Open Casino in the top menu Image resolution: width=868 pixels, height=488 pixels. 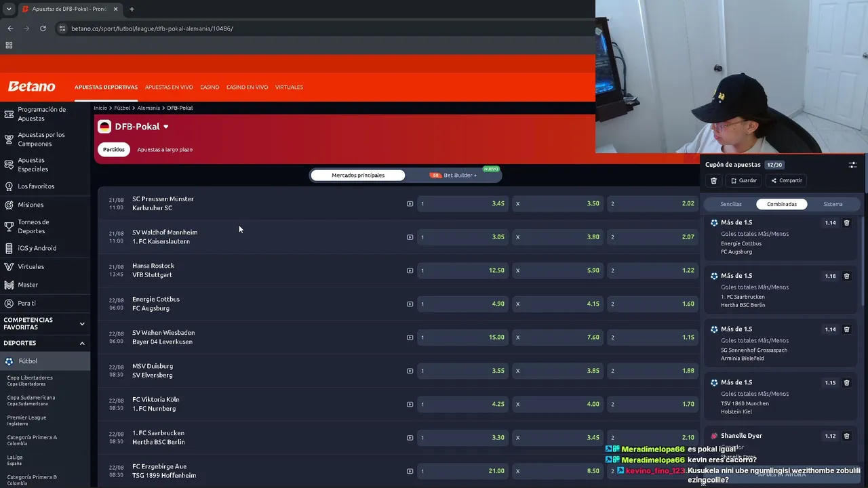pos(210,87)
